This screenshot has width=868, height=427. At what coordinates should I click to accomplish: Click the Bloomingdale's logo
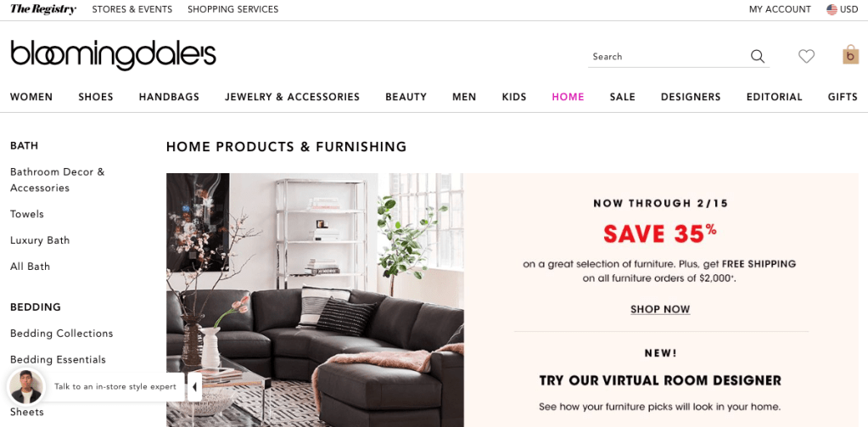[x=113, y=55]
